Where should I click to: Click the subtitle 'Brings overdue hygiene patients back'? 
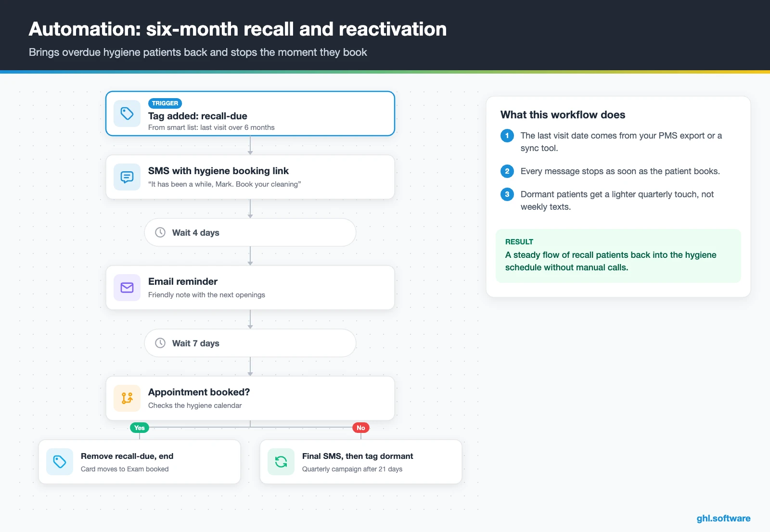click(198, 52)
